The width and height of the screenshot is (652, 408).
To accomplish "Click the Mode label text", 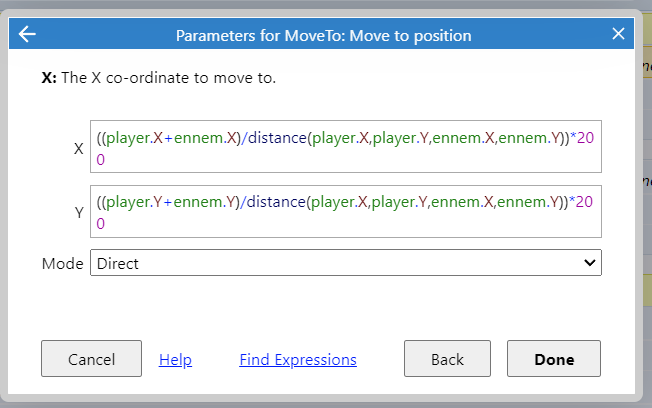I will [x=62, y=263].
